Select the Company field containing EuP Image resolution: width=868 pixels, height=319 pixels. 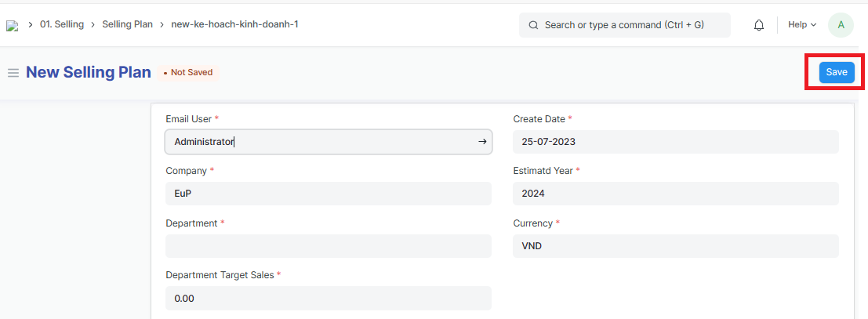click(x=328, y=194)
